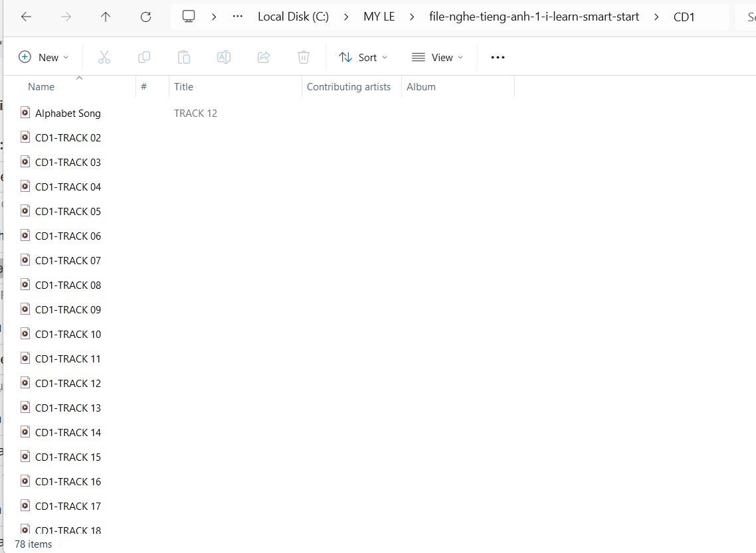Refresh the current folder view
The height and width of the screenshot is (553, 756).
coord(146,17)
